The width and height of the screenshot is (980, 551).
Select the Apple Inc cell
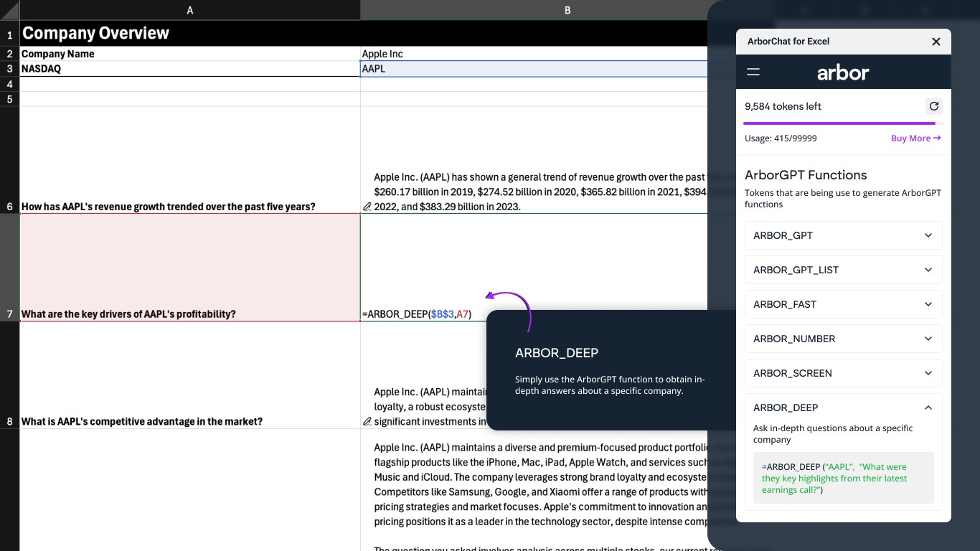point(534,54)
